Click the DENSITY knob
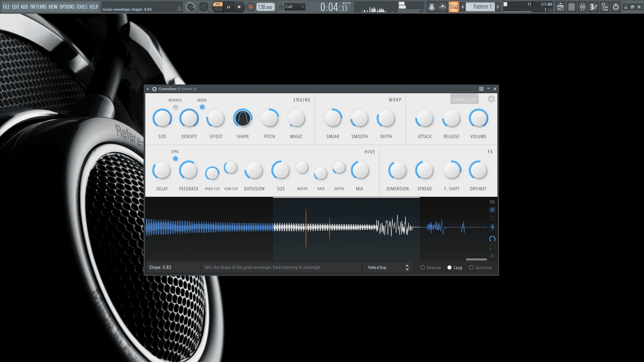 tap(189, 118)
